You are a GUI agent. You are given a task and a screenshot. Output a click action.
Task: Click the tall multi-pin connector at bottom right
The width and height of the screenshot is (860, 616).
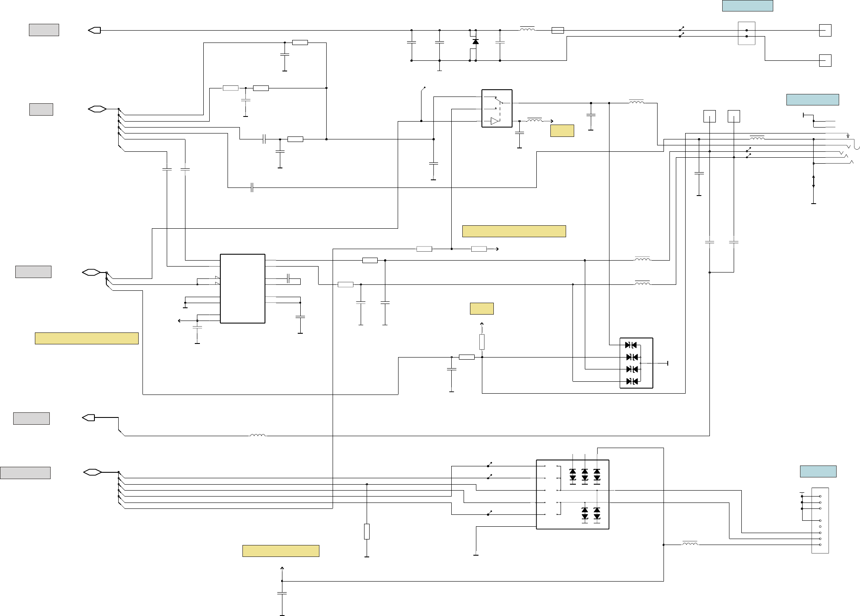820,520
